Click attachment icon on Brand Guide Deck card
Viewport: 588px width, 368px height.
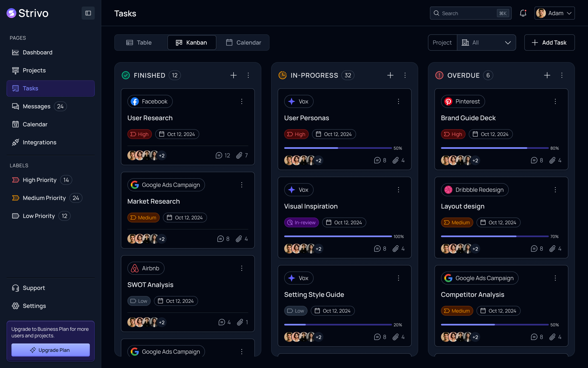pyautogui.click(x=552, y=160)
